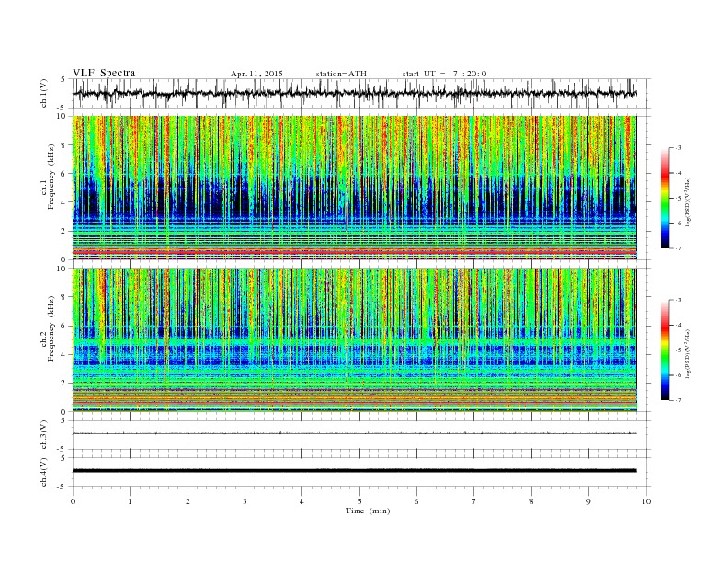Click the ch.2 'Frequency (kHz)' axis label

(51, 328)
